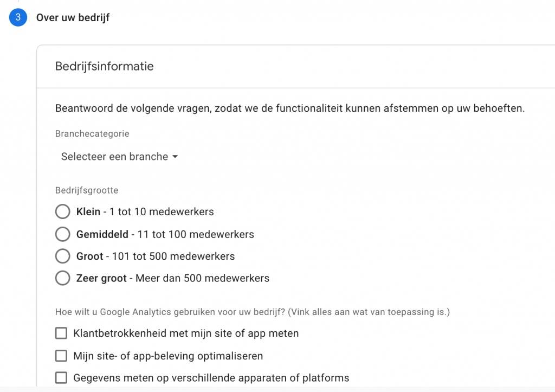Click the blue step 3 circle icon

click(x=18, y=17)
